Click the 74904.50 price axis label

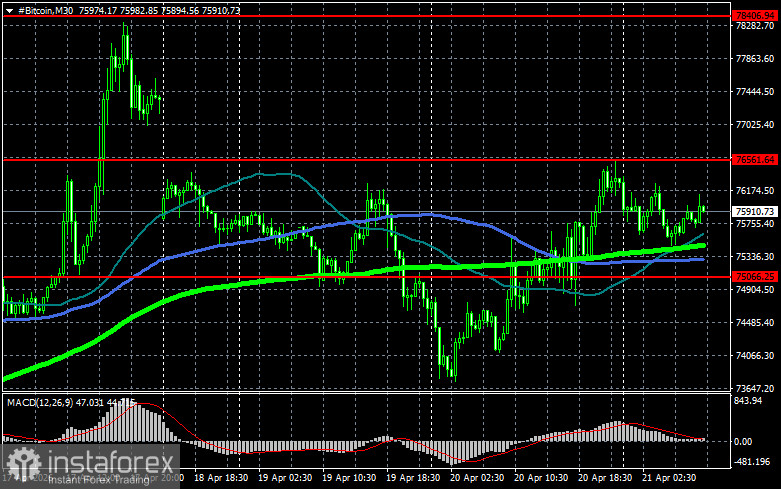point(755,289)
